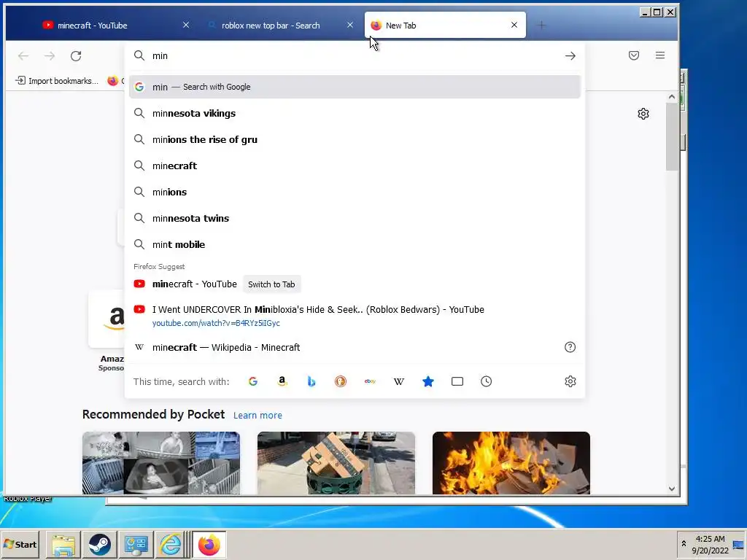Click the back navigation arrow

point(23,55)
